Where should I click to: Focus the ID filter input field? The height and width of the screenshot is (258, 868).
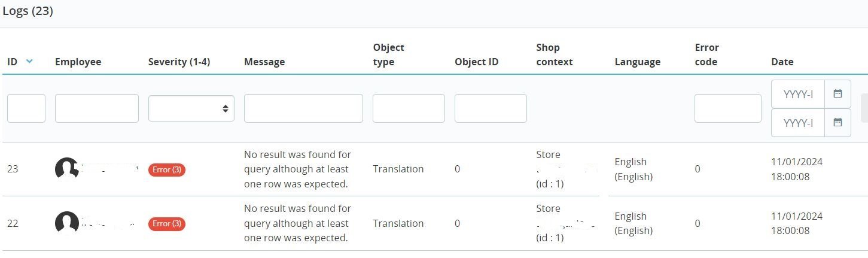pos(26,108)
